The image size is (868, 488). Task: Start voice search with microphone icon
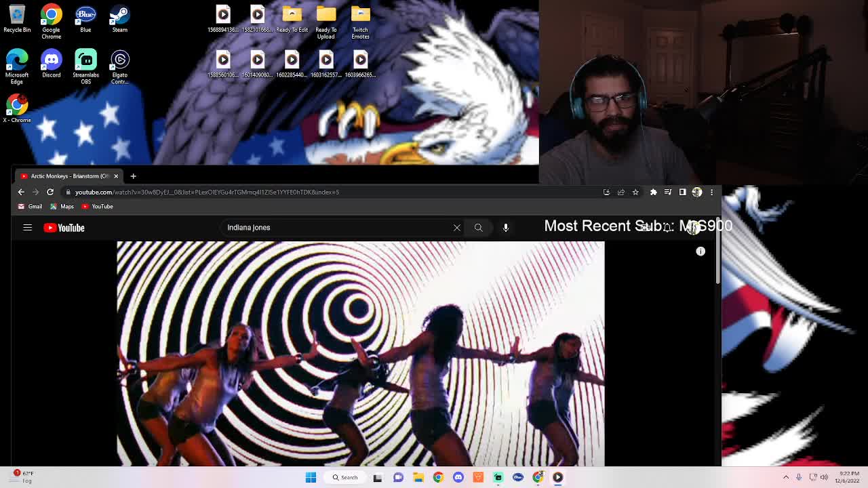click(506, 228)
